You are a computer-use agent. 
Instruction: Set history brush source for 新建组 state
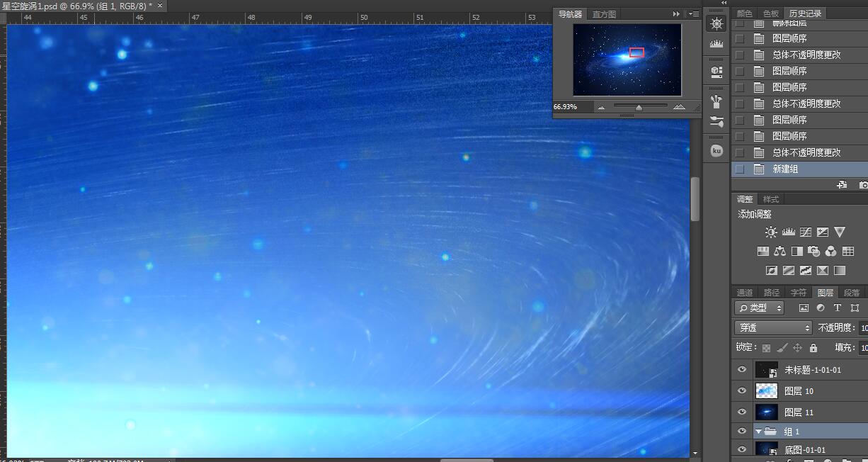point(740,169)
